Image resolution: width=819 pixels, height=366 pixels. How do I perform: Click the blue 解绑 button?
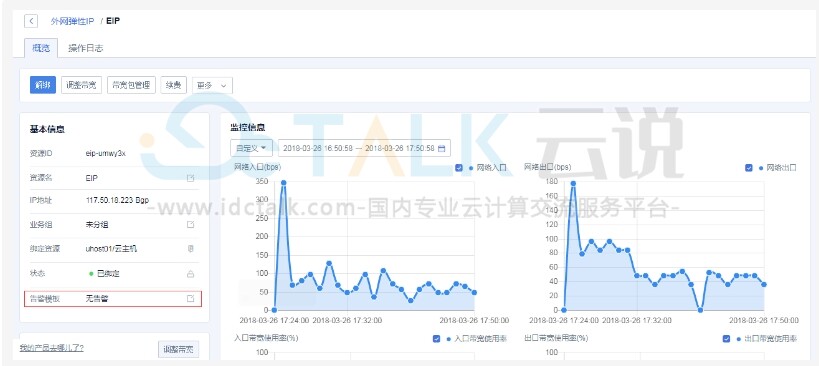43,85
